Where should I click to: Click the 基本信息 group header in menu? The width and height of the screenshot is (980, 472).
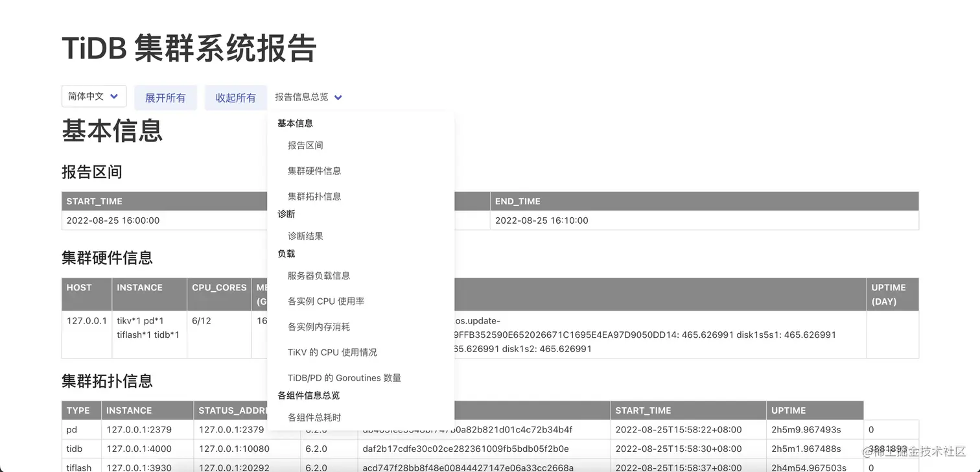tap(296, 123)
